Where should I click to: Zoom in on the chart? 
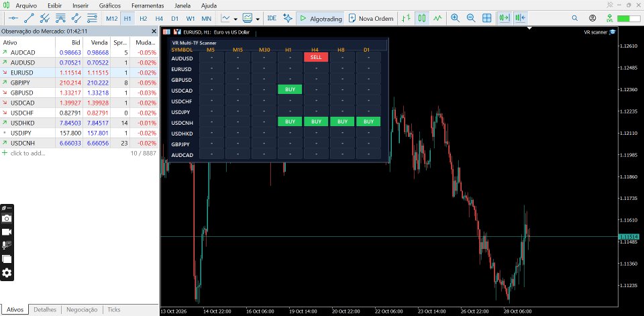455,18
